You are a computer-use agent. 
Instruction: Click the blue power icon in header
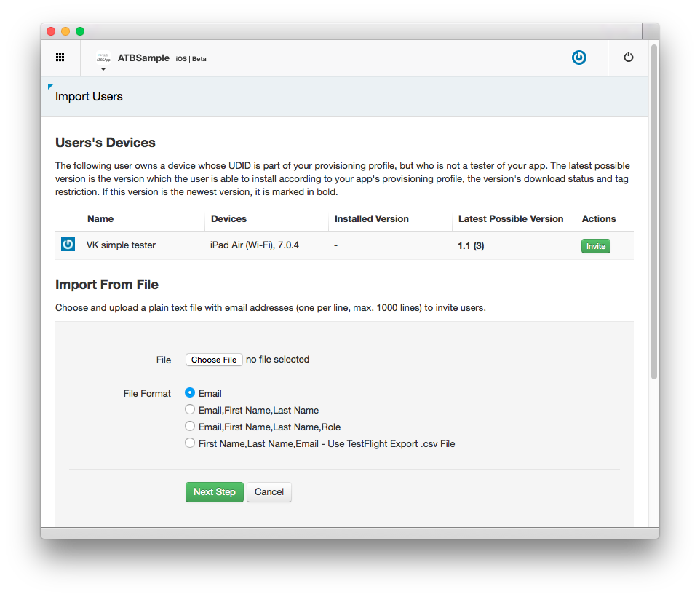tap(578, 58)
